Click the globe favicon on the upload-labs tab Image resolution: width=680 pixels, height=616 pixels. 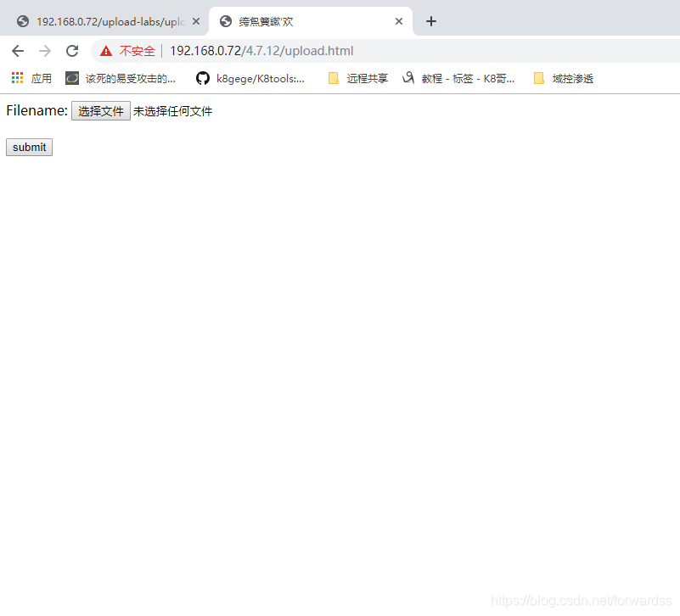[23, 21]
